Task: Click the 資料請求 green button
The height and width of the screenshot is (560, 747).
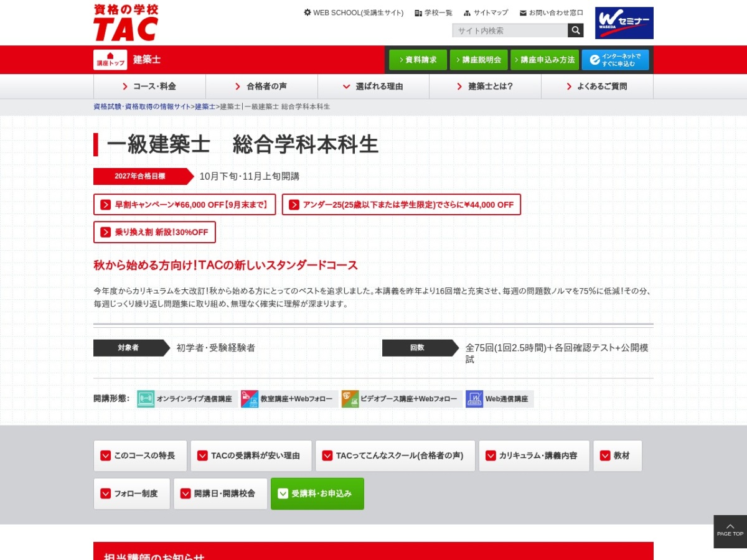Action: pos(418,60)
